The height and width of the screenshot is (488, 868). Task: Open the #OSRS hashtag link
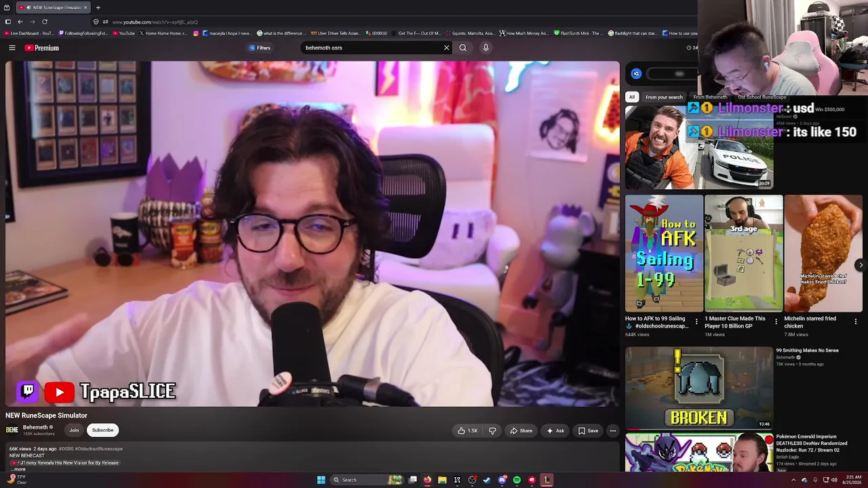point(66,449)
